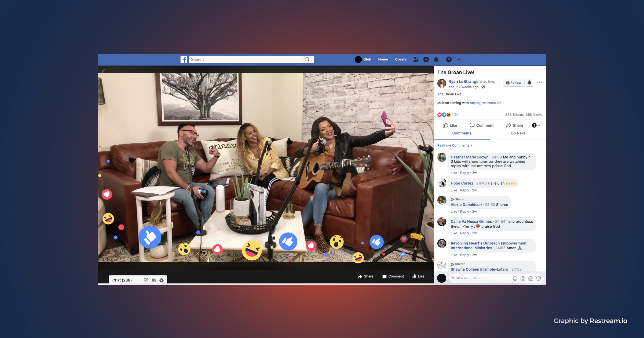
Task: Jump to the 24:39 timestamp in the video
Action: click(497, 157)
